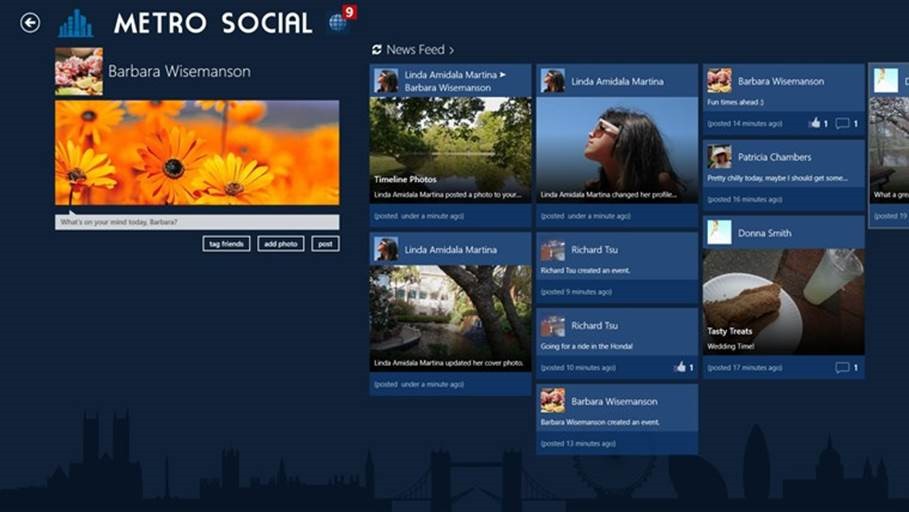This screenshot has height=512, width=909.
Task: Open comments on Donna Smith's Tasty Treats post
Action: (842, 368)
